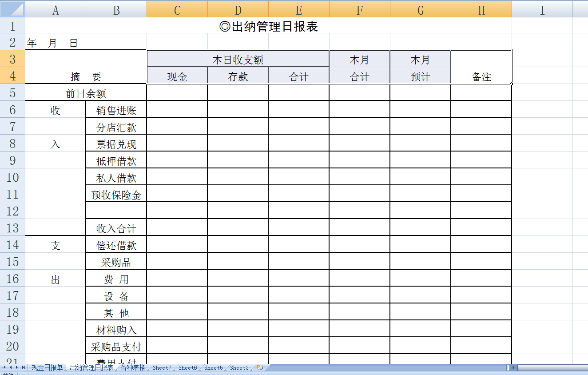This screenshot has height=375, width=588.
Task: Click the 采购品支付 cell
Action: point(116,346)
